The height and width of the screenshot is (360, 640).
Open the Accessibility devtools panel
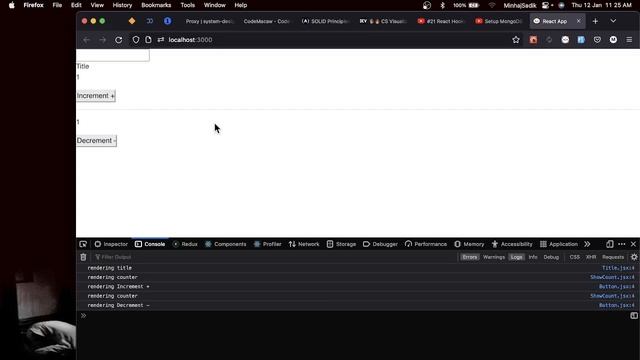512,244
